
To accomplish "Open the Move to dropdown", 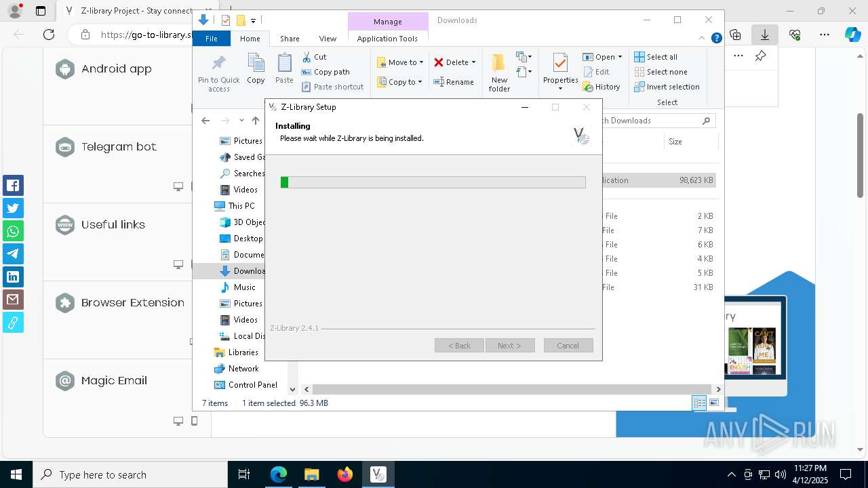I will pos(400,62).
